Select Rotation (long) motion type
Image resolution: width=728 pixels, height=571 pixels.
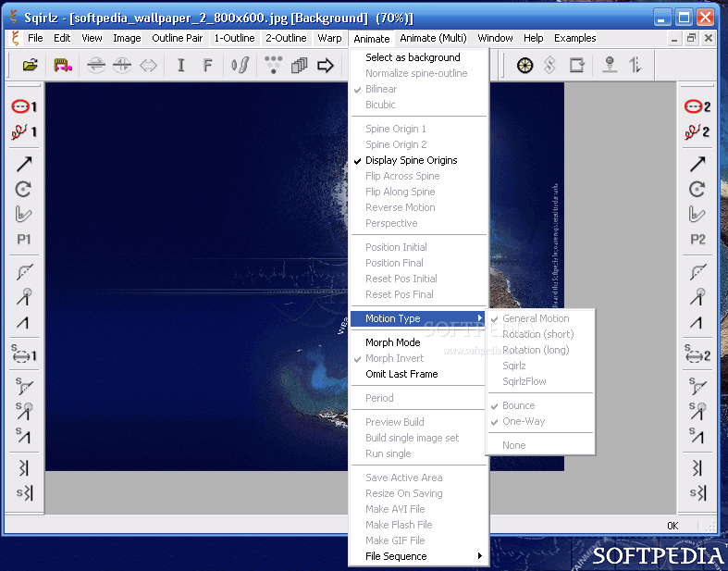(536, 350)
